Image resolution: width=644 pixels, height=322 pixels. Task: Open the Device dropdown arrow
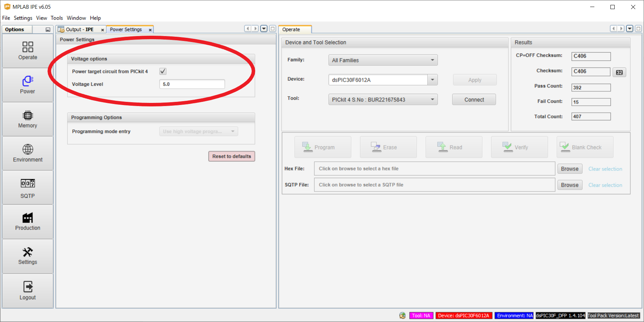[432, 80]
